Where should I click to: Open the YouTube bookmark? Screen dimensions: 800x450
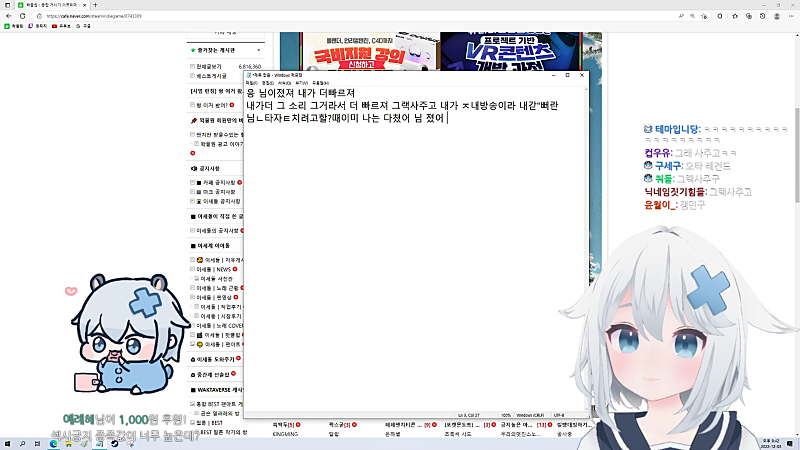[x=61, y=26]
